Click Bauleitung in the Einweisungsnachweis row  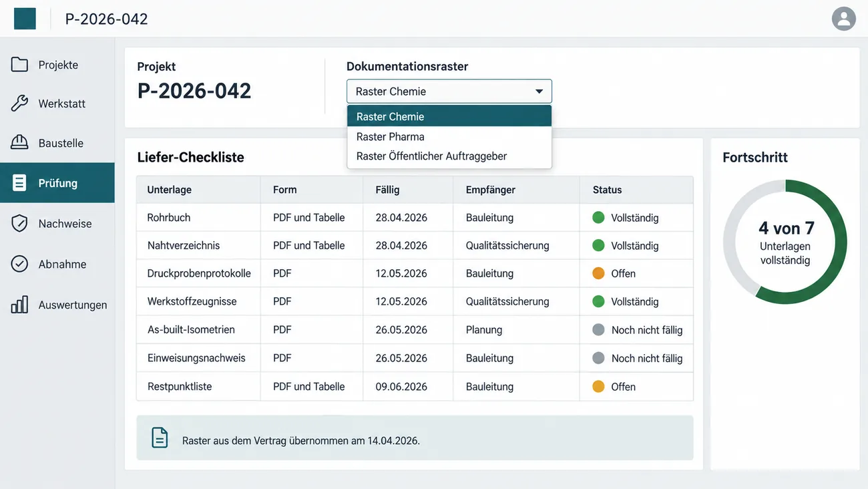pyautogui.click(x=489, y=359)
